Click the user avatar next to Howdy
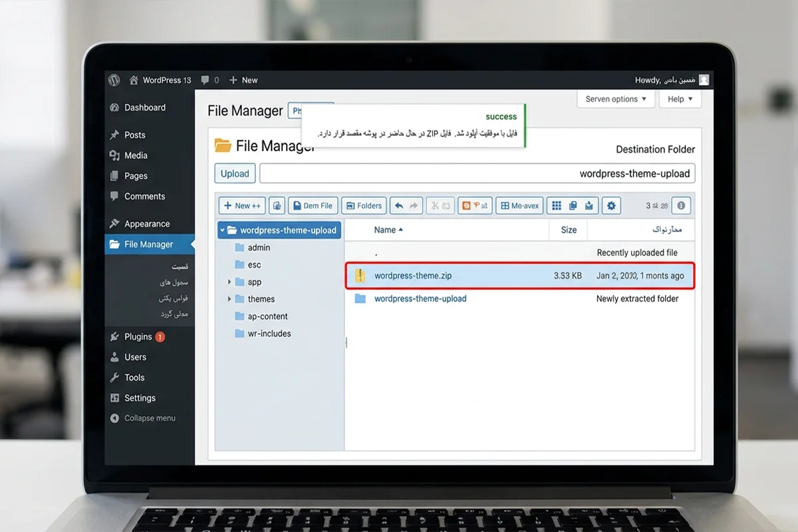The width and height of the screenshot is (798, 532). click(x=704, y=80)
